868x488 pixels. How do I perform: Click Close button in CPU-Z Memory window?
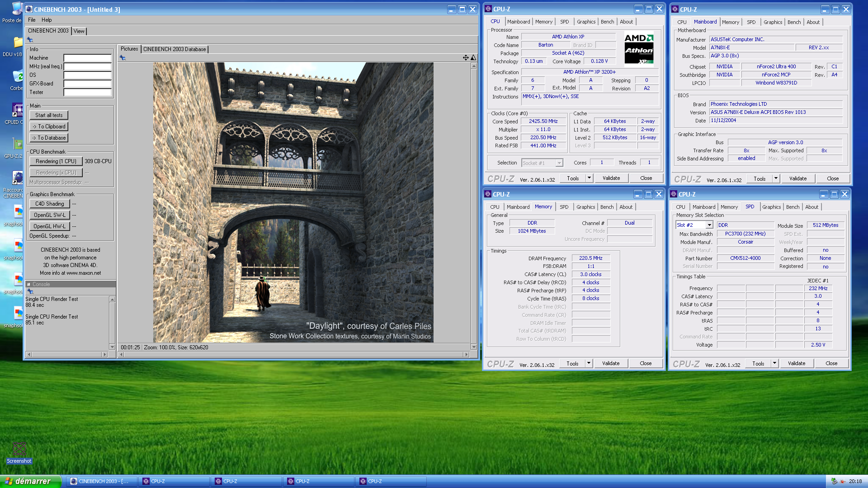[646, 363]
